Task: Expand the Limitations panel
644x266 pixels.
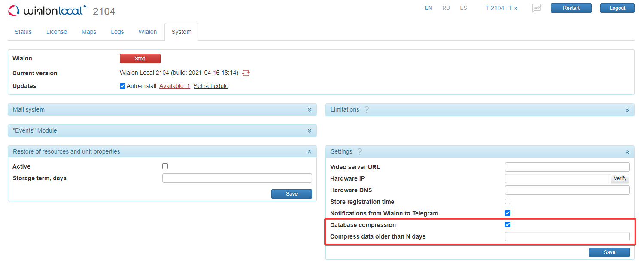Action: click(627, 110)
